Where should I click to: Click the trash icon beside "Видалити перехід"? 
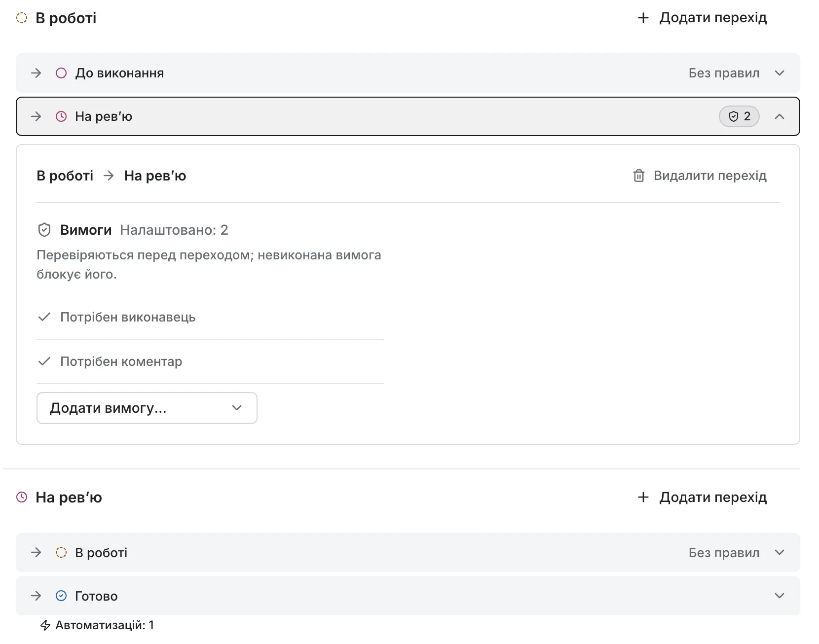click(x=639, y=176)
